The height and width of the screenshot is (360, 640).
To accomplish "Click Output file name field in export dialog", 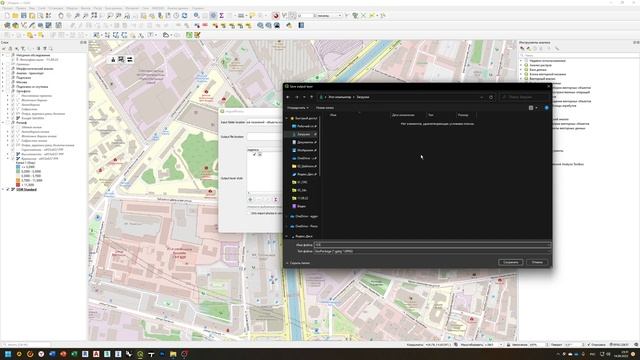I will click(x=264, y=137).
